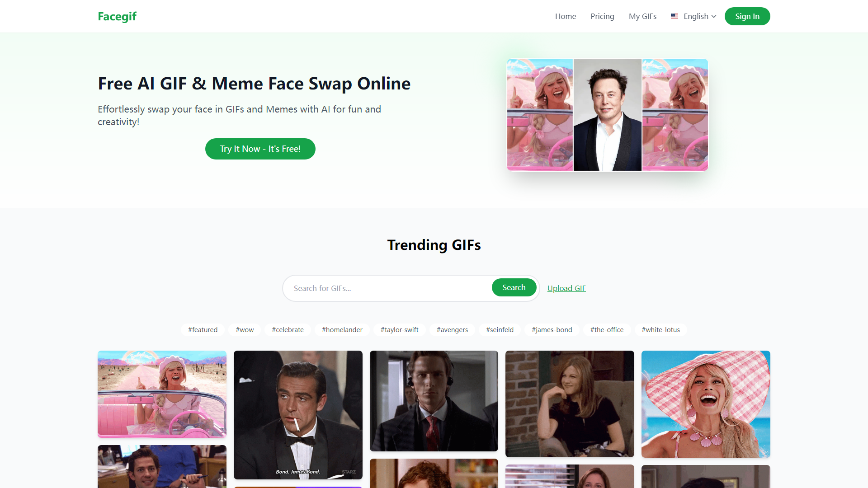Click the American Psycho GIF thumbnail
Image resolution: width=868 pixels, height=488 pixels.
coord(434,400)
